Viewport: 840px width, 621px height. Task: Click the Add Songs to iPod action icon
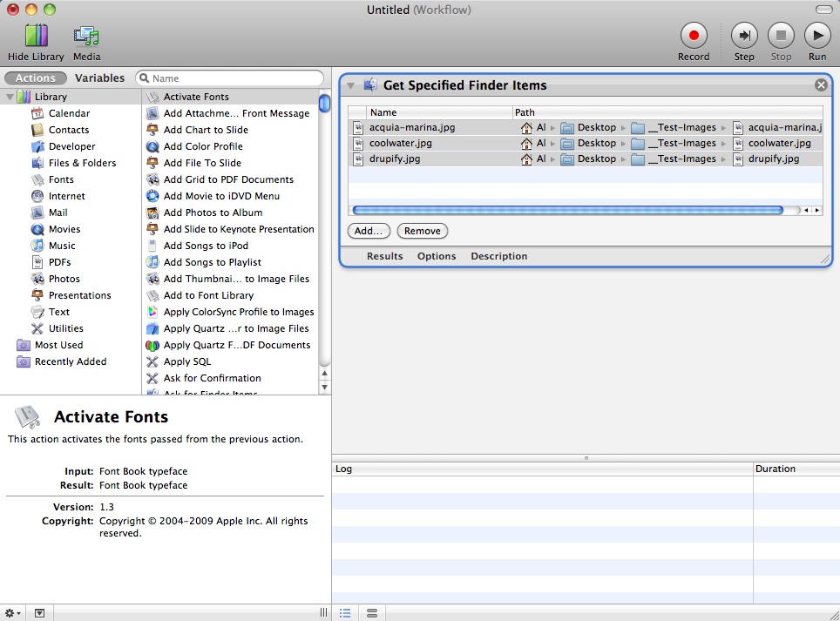154,246
